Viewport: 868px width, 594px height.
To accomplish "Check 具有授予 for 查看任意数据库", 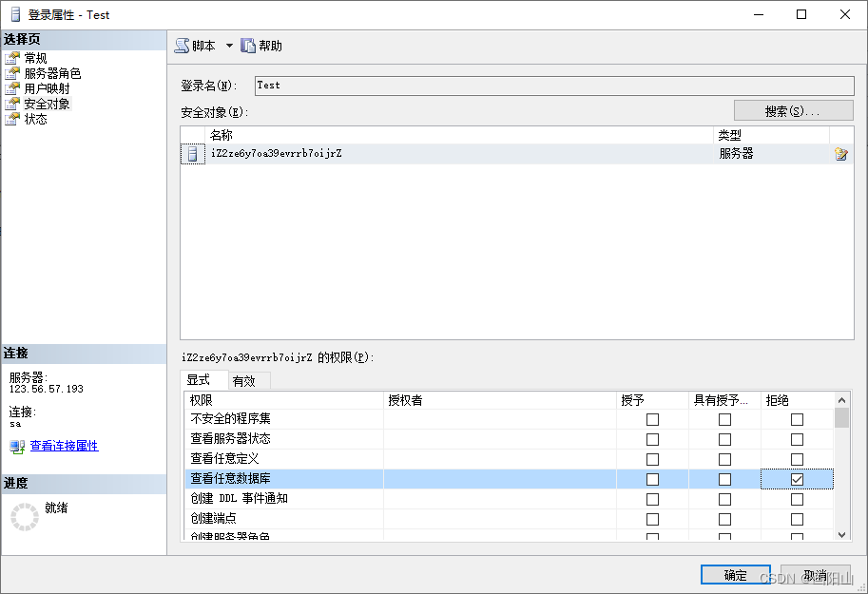I will pyautogui.click(x=724, y=479).
